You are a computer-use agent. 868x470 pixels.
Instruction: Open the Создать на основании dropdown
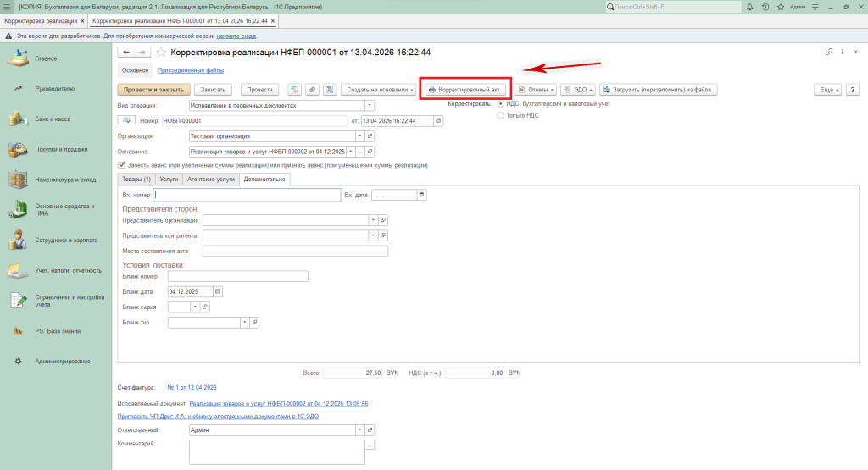pyautogui.click(x=380, y=89)
